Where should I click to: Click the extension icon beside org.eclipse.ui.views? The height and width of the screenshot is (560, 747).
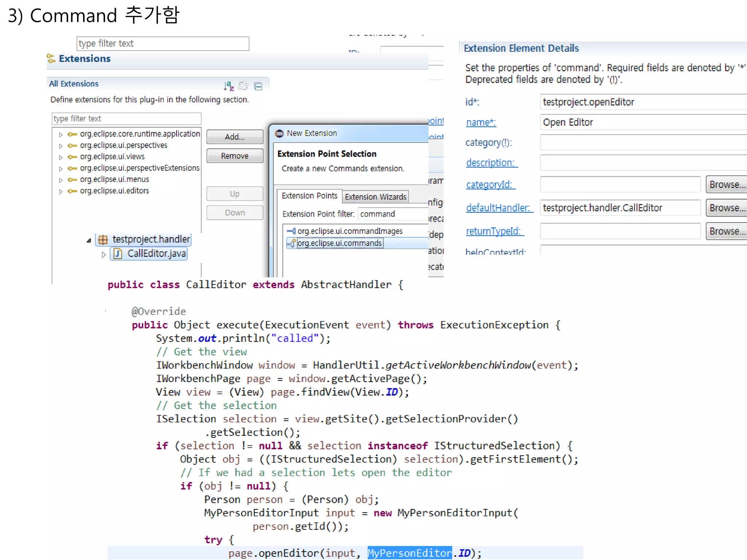[x=72, y=157]
